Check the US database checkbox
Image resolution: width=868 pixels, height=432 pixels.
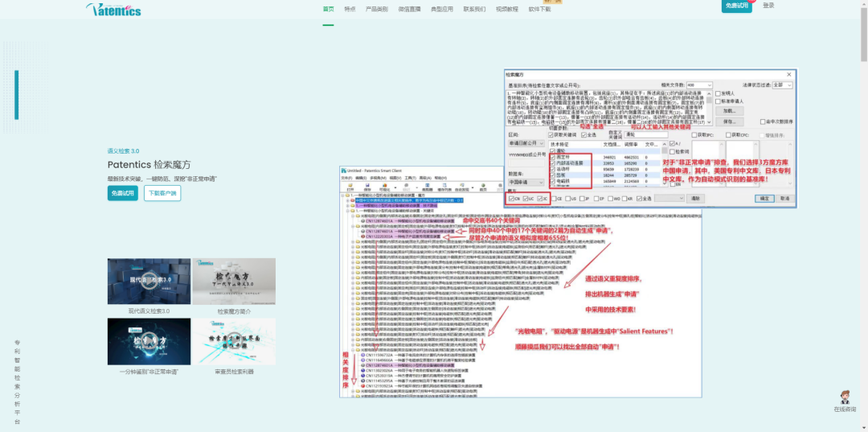point(568,198)
